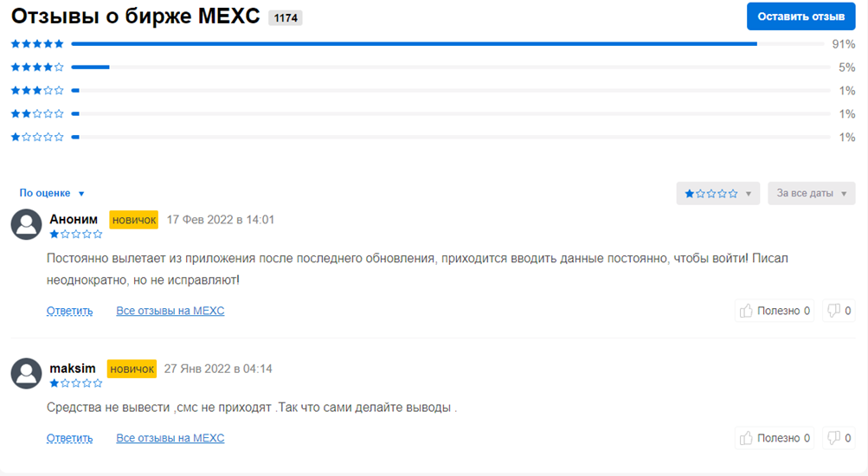This screenshot has width=868, height=476.
Task: Open the По оценке sort dropdown
Action: click(52, 193)
